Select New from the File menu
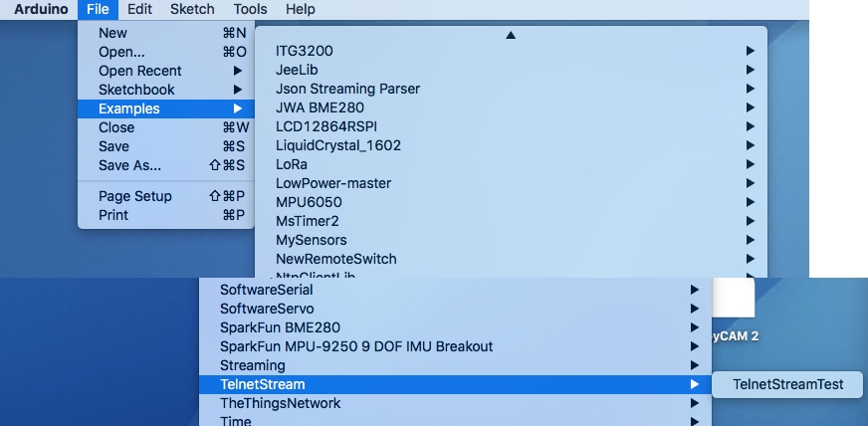Viewport: 868px width, 426px height. (x=112, y=33)
